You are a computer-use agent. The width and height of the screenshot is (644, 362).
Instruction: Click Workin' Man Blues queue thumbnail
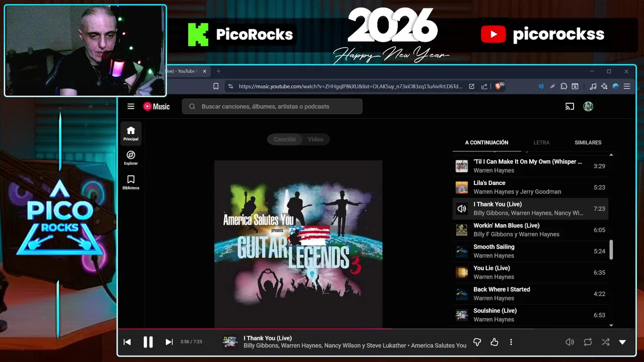[462, 230]
